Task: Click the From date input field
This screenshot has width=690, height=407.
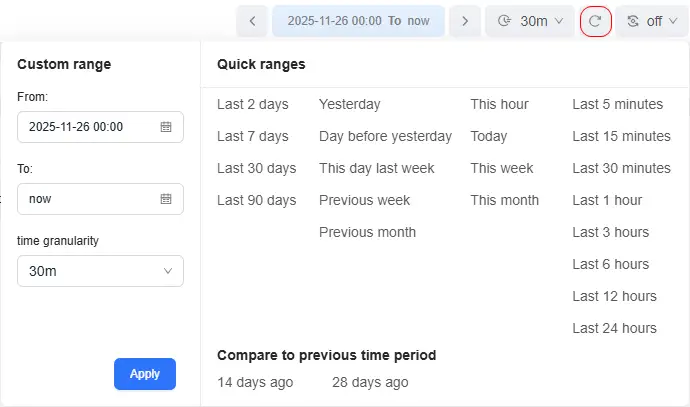Action: tap(88, 127)
